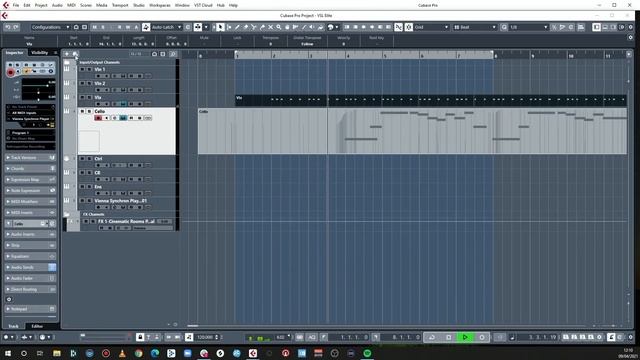Viewport: 640px width, 360px height.
Task: Open the Grid snap type dropdown
Action: click(x=431, y=27)
